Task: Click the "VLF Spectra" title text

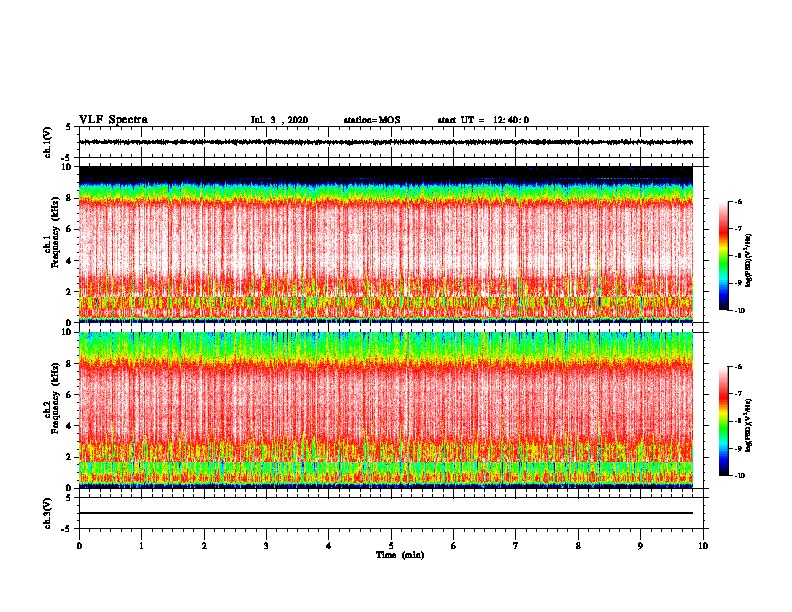Action: tap(114, 120)
